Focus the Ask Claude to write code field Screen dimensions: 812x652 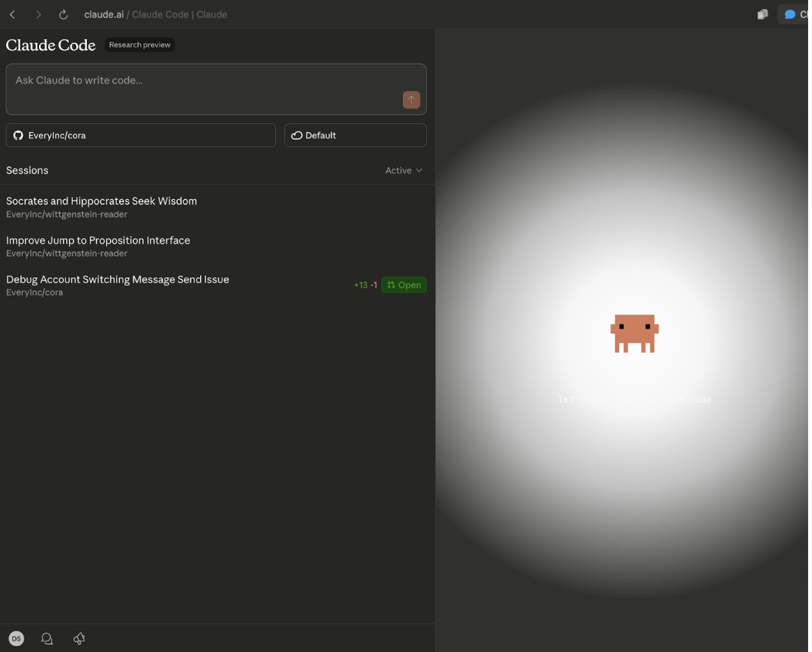click(201, 81)
